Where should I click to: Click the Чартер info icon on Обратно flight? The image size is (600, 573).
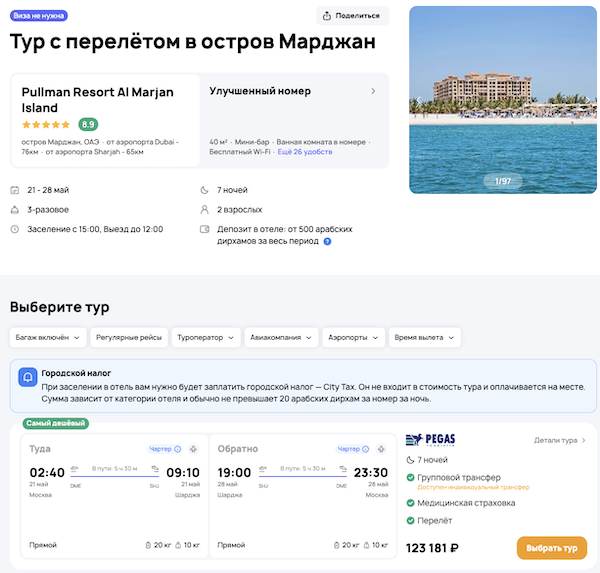pyautogui.click(x=366, y=449)
